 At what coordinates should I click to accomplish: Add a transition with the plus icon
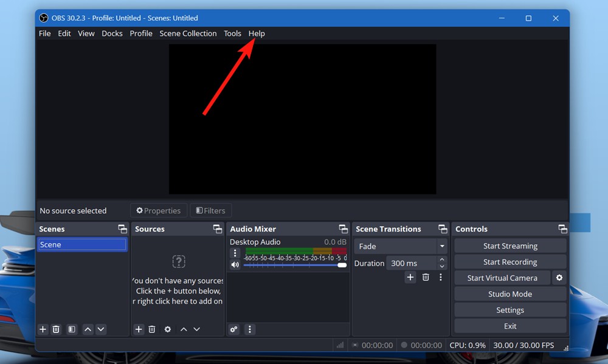click(x=410, y=277)
